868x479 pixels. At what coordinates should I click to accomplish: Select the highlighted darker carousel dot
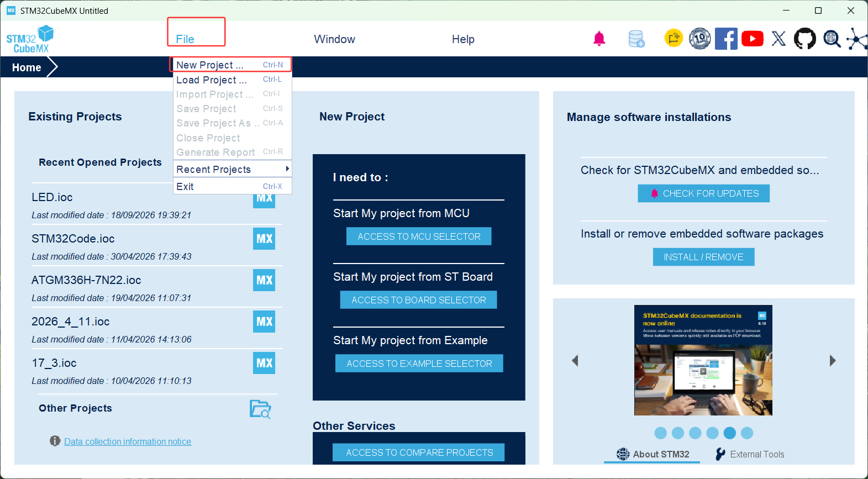point(729,433)
